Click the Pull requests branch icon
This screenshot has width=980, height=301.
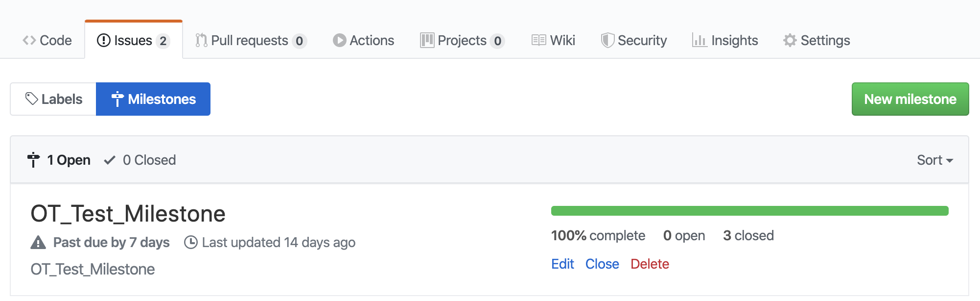(201, 40)
